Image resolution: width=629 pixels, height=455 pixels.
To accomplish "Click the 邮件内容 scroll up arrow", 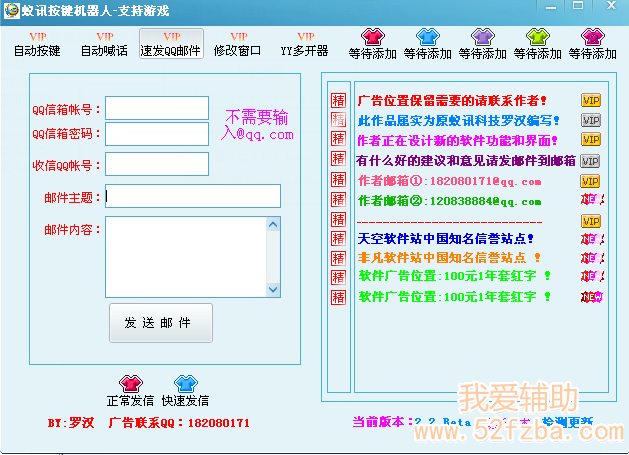I will coord(273,224).
